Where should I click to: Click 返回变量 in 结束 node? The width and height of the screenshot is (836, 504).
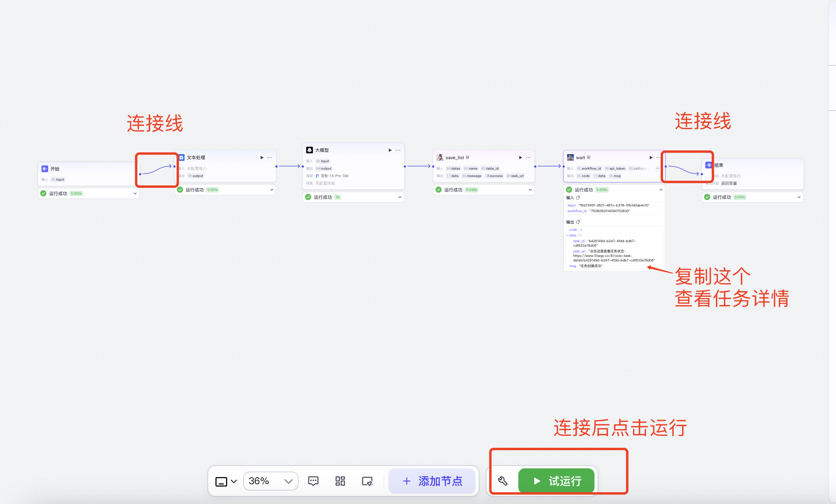(x=729, y=183)
